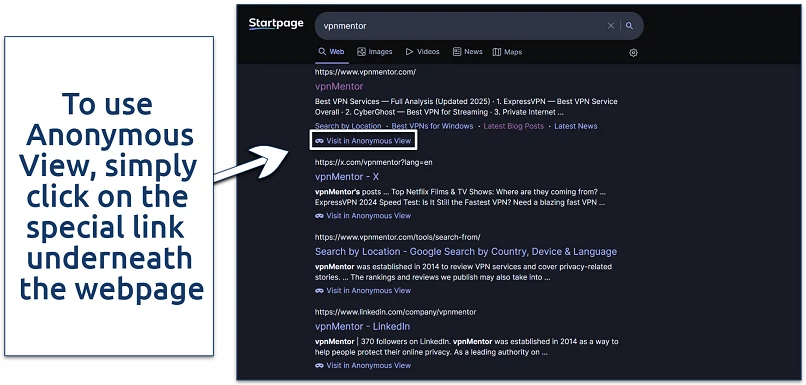806x385 pixels.
Task: Clear the search query with X icon
Action: [611, 26]
